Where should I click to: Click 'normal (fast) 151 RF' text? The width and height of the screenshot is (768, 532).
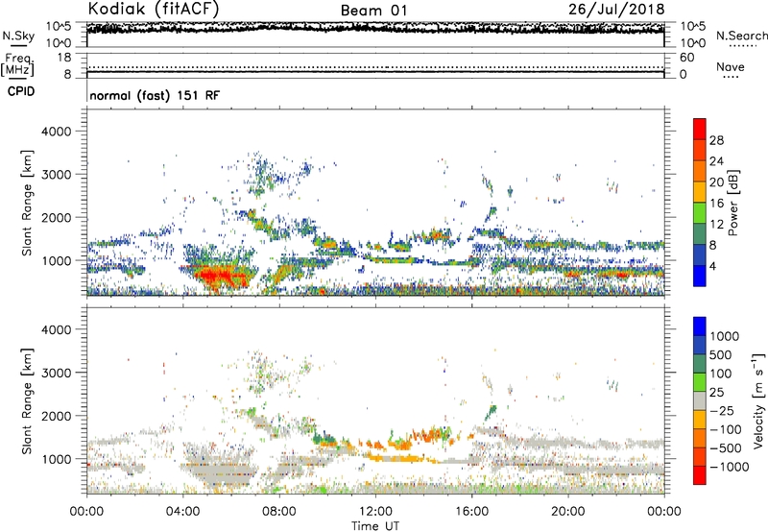(155, 95)
